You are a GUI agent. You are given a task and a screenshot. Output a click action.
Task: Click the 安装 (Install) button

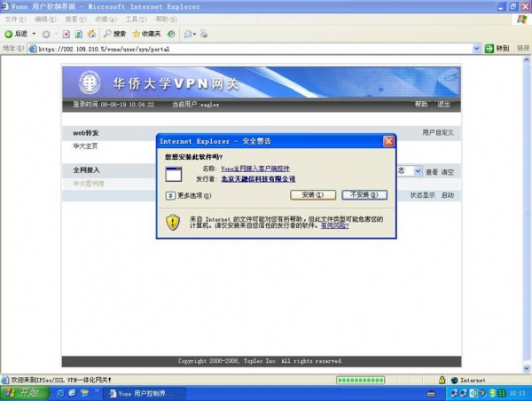(313, 195)
